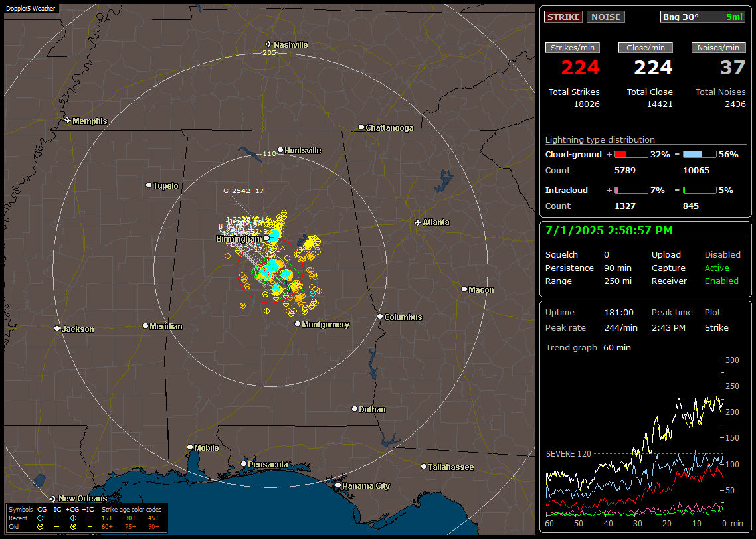Click the New Orleans airport plane icon

point(54,499)
